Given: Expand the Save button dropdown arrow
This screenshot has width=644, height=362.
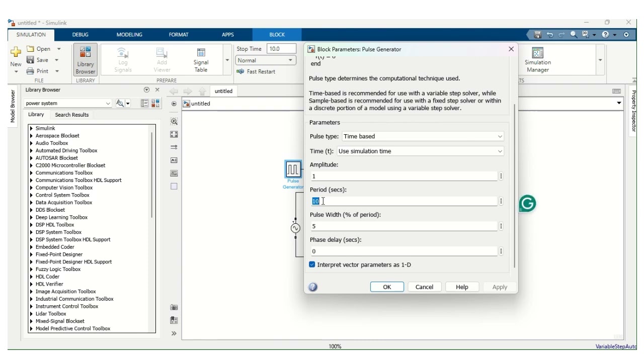Looking at the screenshot, I should (56, 60).
